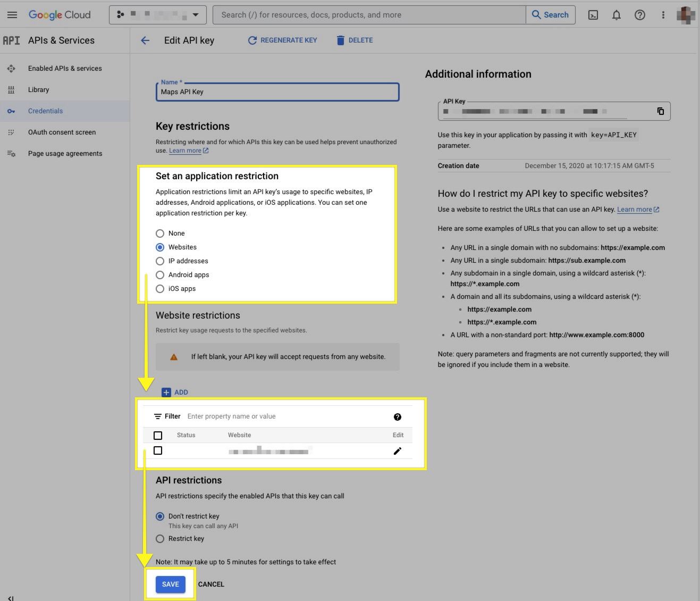
Task: Open Page usage agreements
Action: tap(65, 154)
